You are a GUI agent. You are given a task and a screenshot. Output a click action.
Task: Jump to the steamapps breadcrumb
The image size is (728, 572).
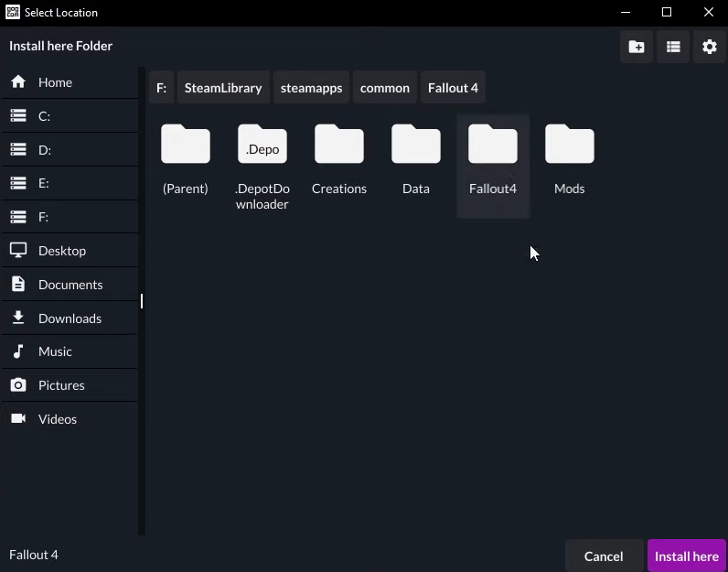[311, 88]
